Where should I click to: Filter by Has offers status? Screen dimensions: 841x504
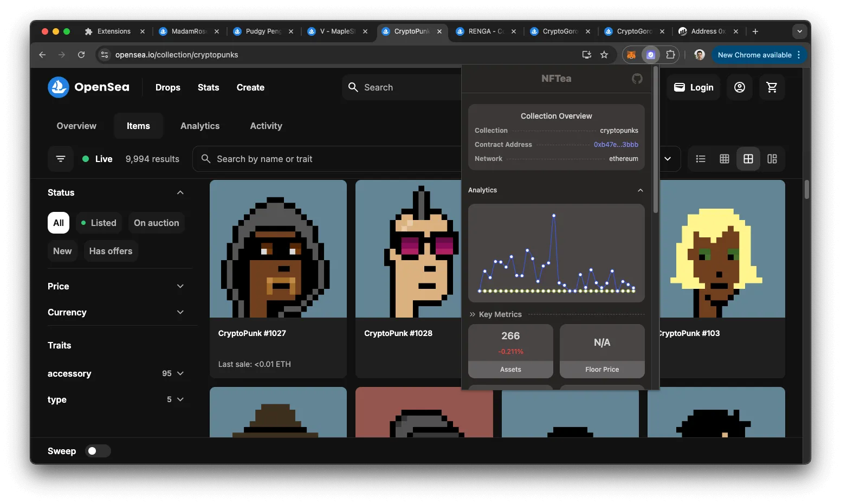point(111,251)
